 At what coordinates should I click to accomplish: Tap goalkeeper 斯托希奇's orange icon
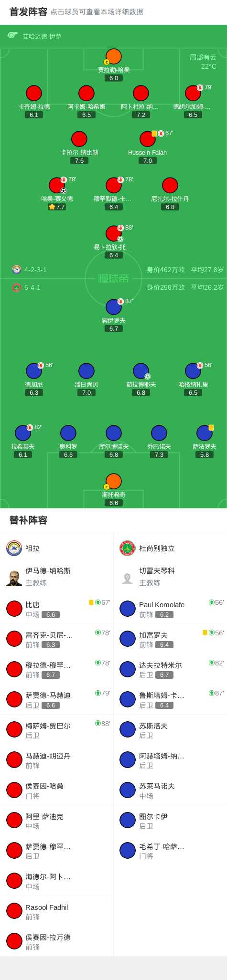coord(113,481)
